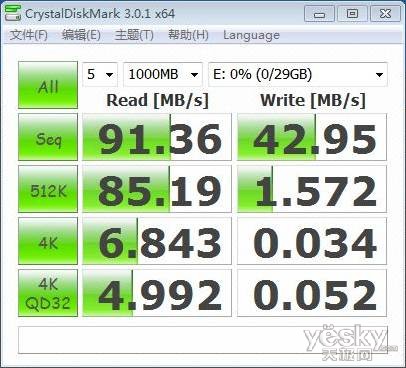Expand the E: drive selection dropdown
Screen dimensions: 406x368
[x=298, y=74]
